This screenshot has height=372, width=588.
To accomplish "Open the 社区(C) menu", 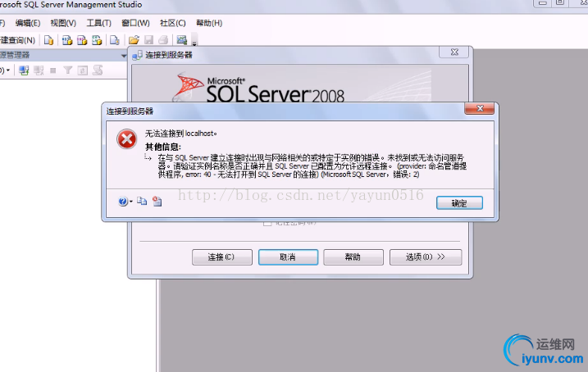I will pos(173,23).
